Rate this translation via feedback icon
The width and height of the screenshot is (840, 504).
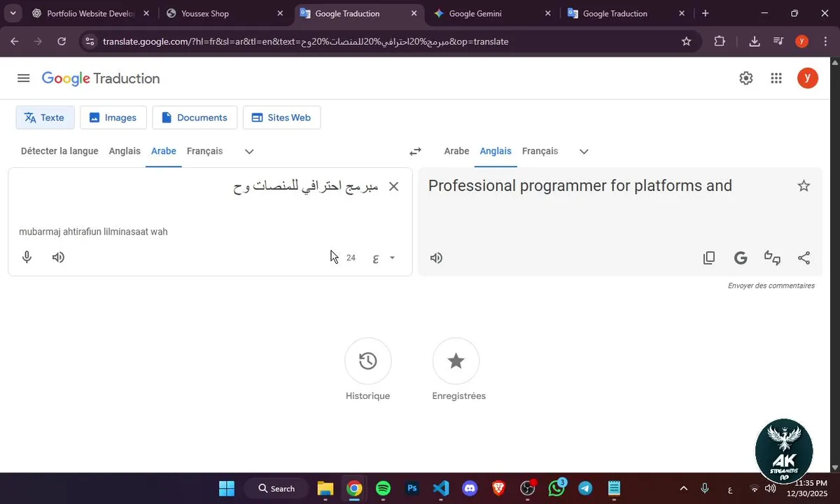click(x=772, y=258)
